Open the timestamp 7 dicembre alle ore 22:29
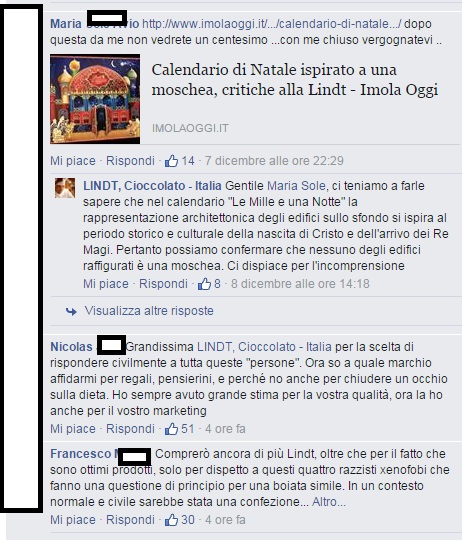 274,161
